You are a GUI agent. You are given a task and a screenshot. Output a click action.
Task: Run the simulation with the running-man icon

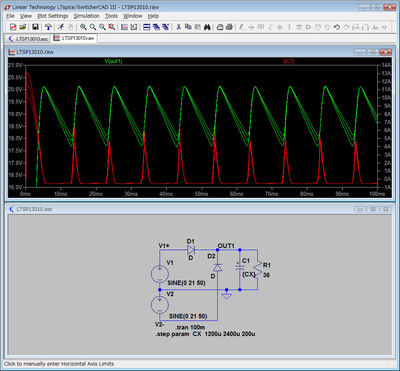(61, 27)
